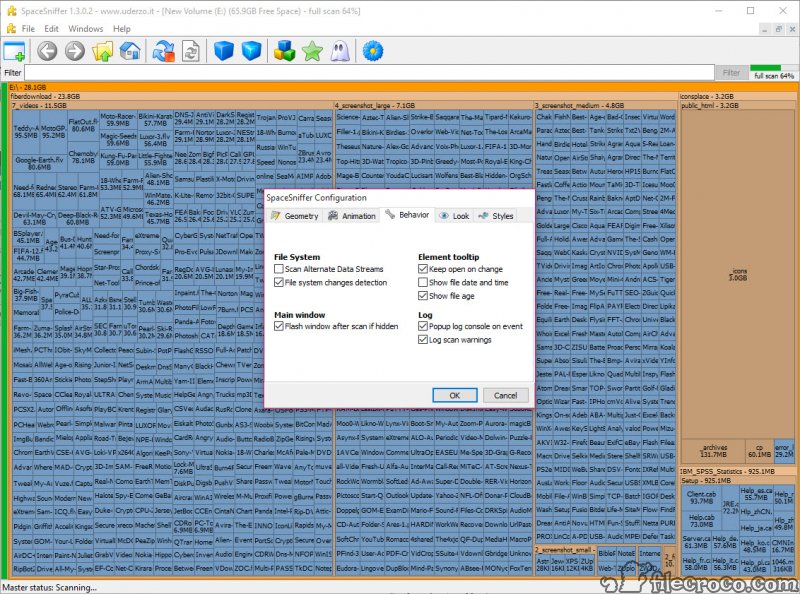Open the Help menu
The width and height of the screenshot is (800, 594).
[121, 29]
